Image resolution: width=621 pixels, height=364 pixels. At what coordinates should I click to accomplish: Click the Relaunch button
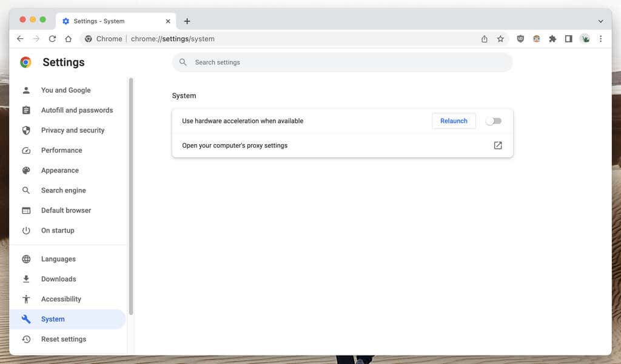click(454, 121)
